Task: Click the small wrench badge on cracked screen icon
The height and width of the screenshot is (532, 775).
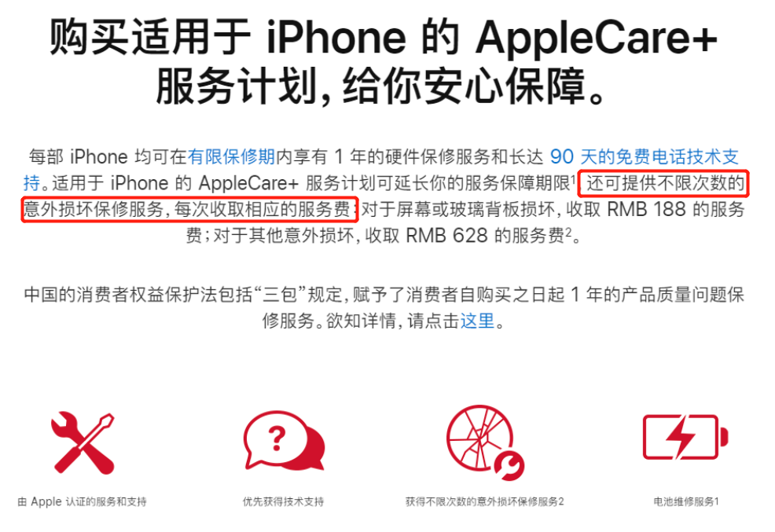Action: 509,465
